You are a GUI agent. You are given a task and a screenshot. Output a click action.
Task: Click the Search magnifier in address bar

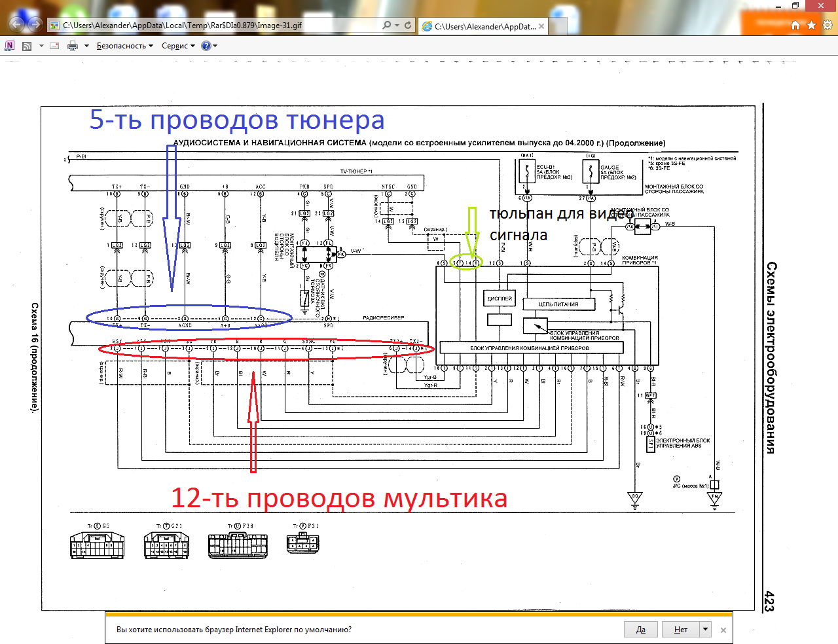tap(387, 26)
